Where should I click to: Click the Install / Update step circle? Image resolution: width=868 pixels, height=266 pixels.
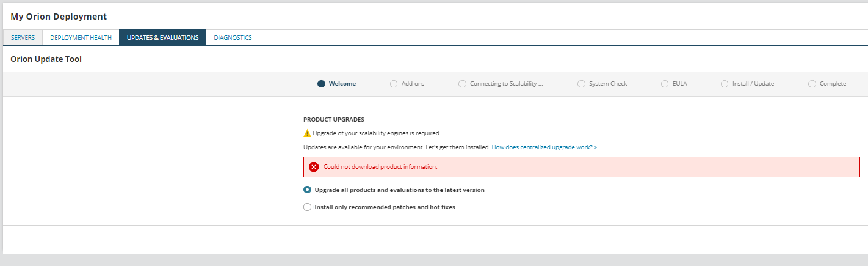725,84
